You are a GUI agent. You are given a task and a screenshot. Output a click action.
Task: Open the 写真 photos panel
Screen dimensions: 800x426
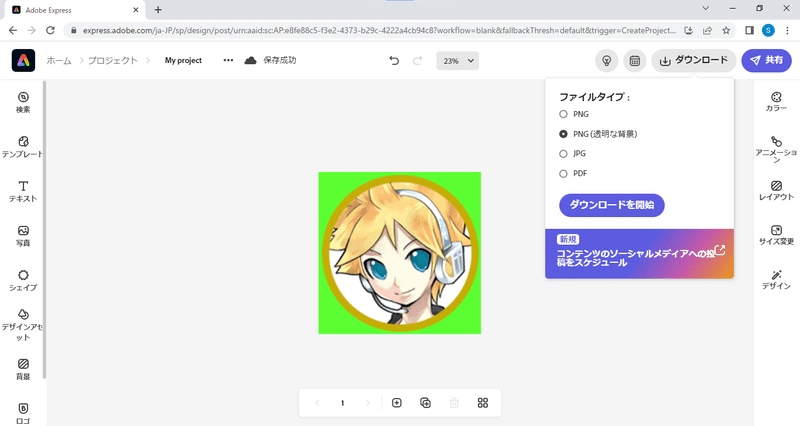23,236
